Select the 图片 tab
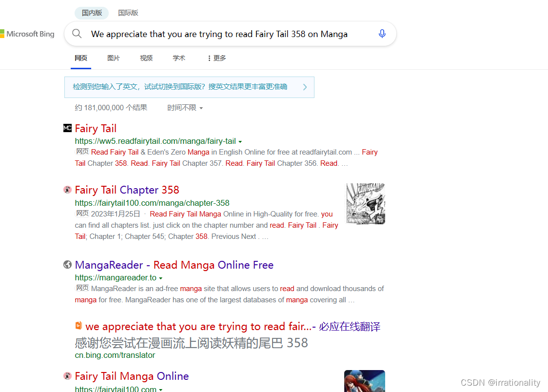 [x=114, y=58]
